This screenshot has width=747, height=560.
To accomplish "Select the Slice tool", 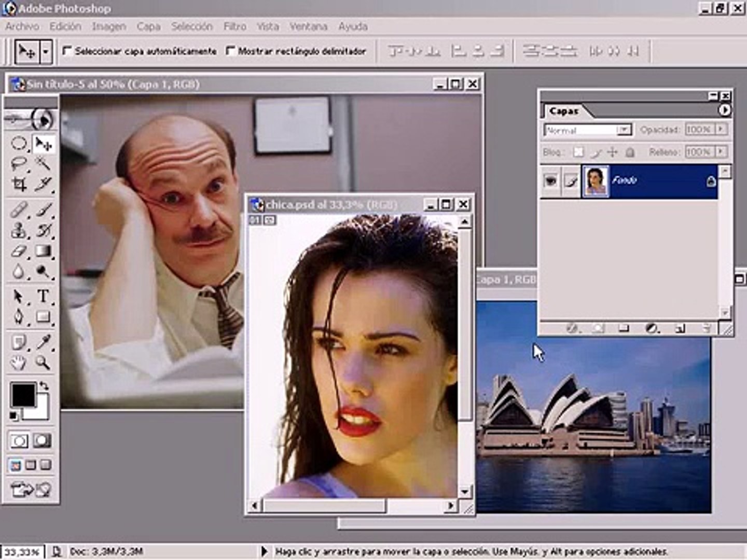I will click(x=43, y=184).
